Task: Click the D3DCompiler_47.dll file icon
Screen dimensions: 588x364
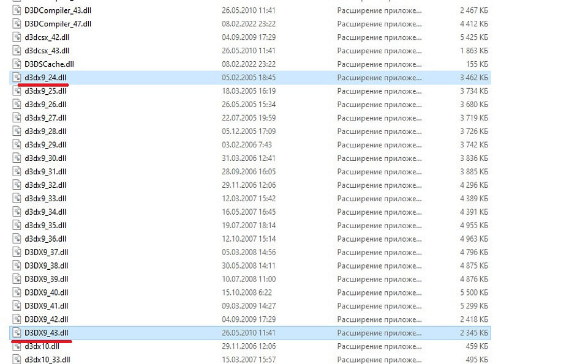Action: tap(17, 24)
